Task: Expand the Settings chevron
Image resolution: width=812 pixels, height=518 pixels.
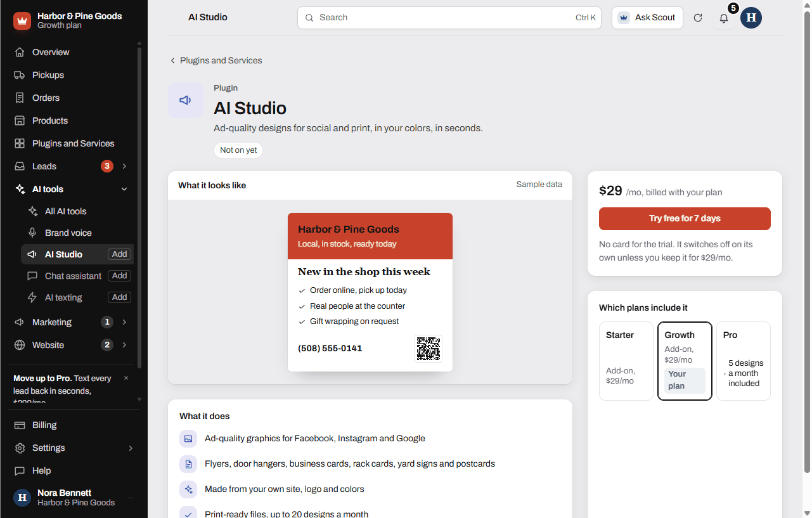Action: point(131,448)
